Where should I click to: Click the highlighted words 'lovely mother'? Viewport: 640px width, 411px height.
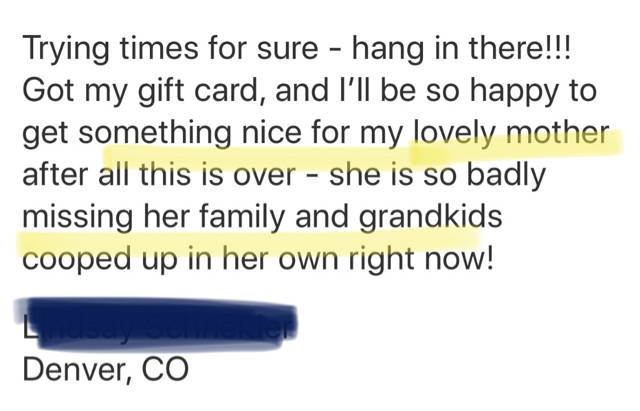[511, 133]
